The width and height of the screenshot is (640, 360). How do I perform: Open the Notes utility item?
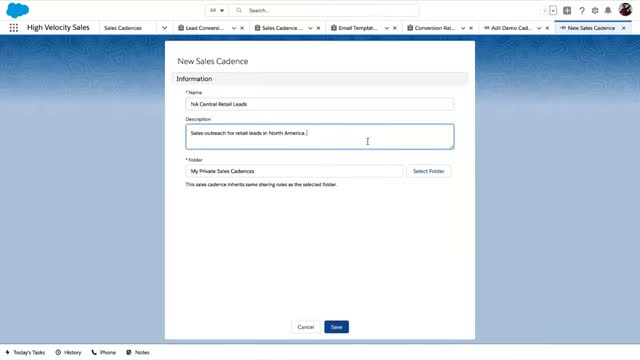(x=138, y=352)
